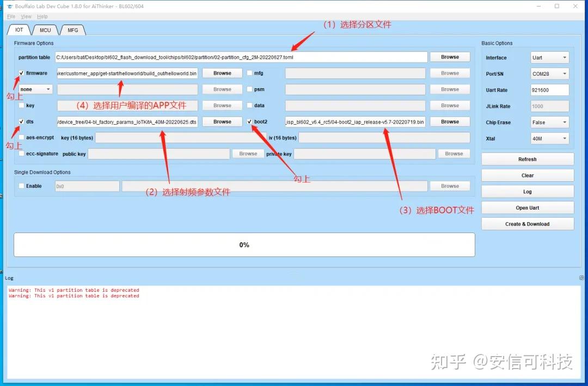Click the 'partition table' label
This screenshot has width=588, height=386.
(x=34, y=57)
